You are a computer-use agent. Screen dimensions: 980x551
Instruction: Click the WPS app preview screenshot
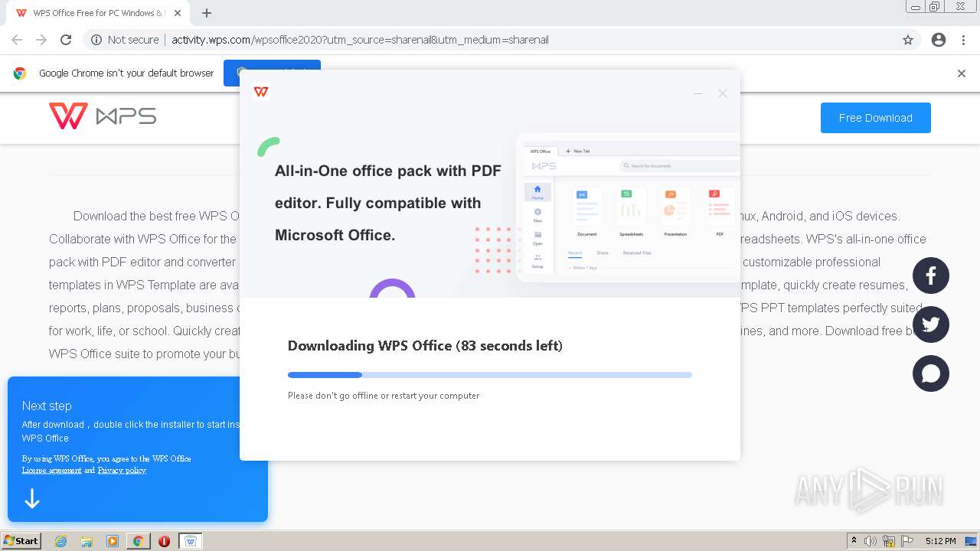[x=628, y=207]
